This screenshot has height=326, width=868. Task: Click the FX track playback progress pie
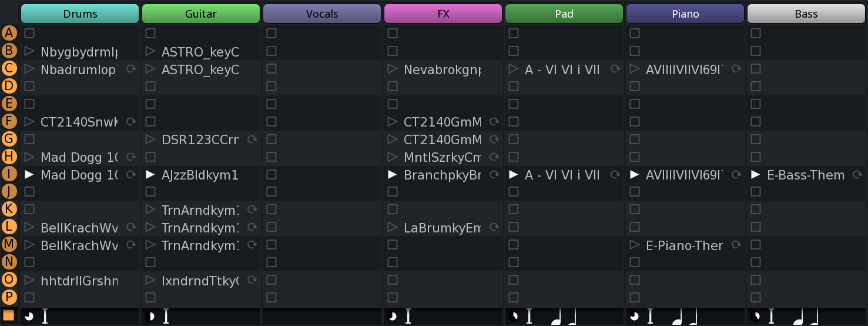click(392, 317)
